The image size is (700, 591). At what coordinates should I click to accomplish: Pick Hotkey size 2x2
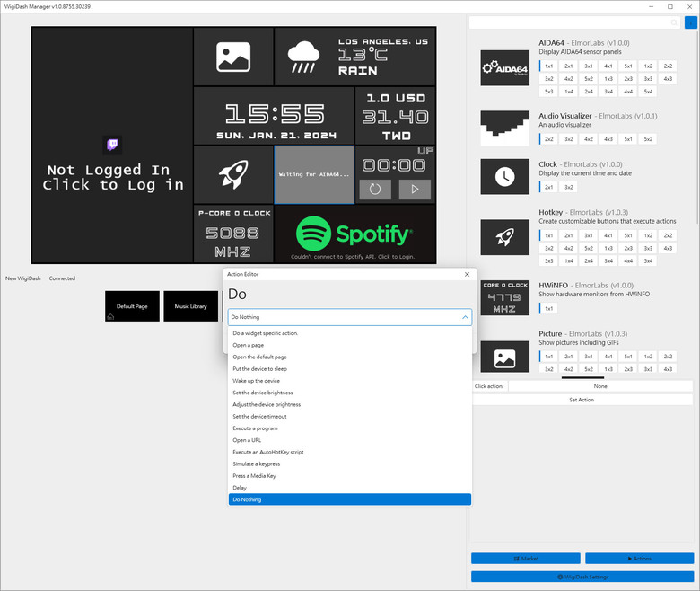668,235
